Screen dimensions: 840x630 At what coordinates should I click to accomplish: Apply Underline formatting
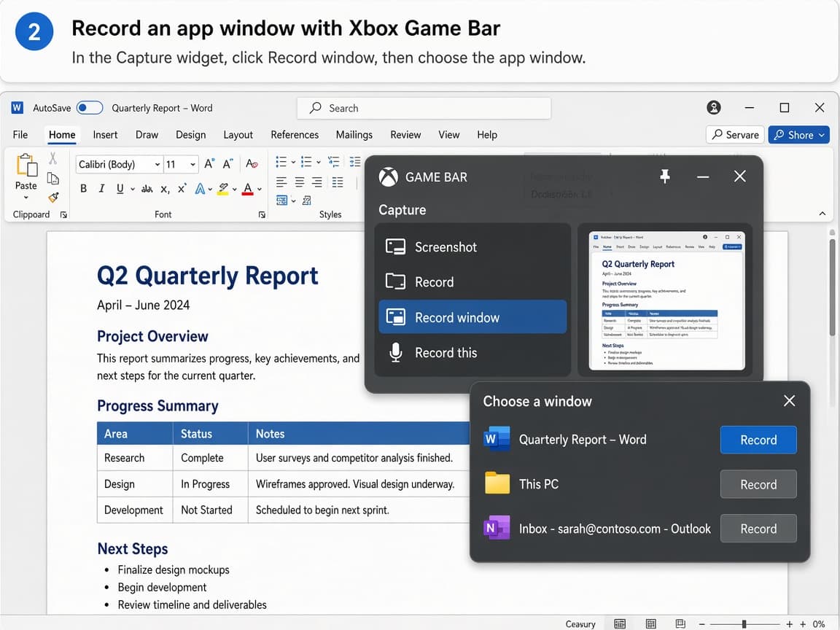pyautogui.click(x=120, y=189)
